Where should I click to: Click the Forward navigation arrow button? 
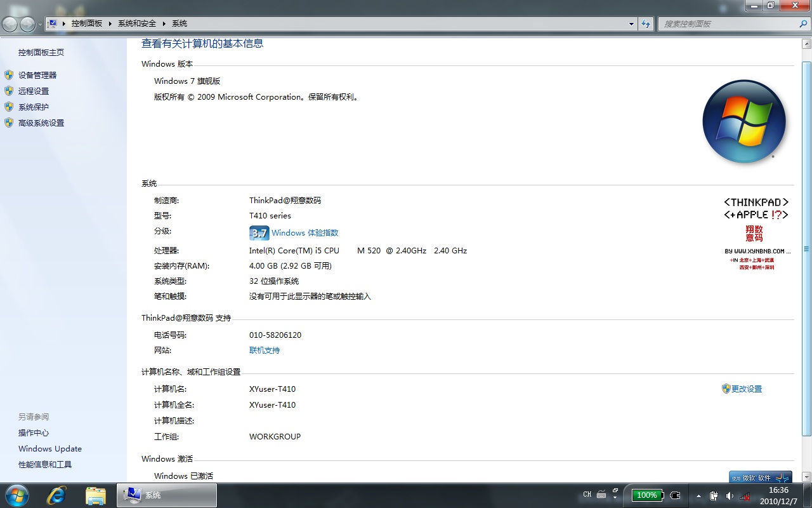(x=28, y=24)
